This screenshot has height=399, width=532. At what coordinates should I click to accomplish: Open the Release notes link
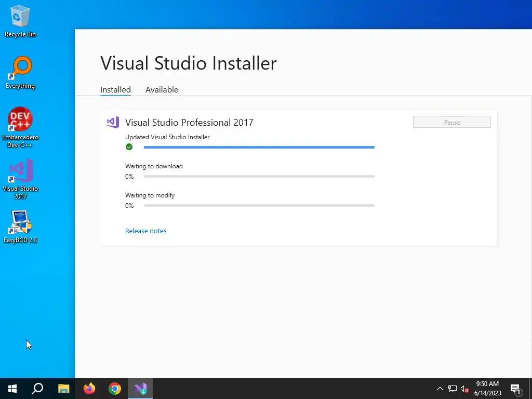pos(145,231)
